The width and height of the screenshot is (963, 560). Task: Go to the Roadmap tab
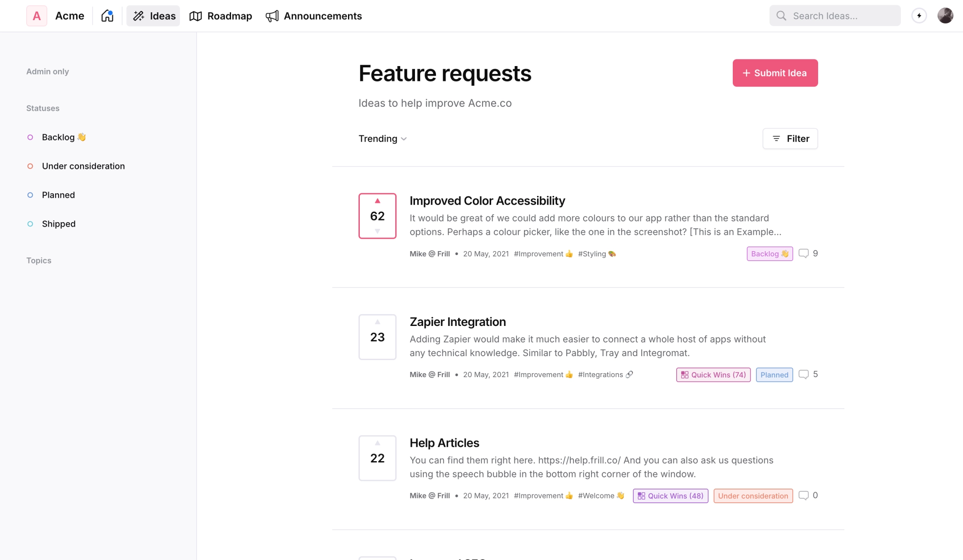coord(221,16)
